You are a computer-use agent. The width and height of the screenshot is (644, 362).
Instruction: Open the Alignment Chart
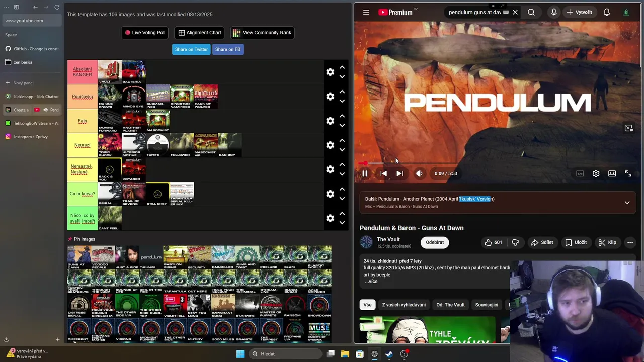(200, 33)
